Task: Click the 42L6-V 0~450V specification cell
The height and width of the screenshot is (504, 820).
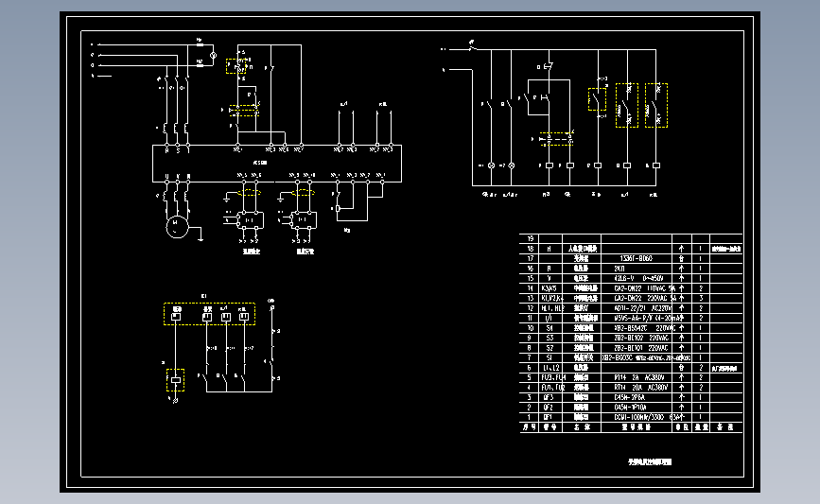Action: 636,278
